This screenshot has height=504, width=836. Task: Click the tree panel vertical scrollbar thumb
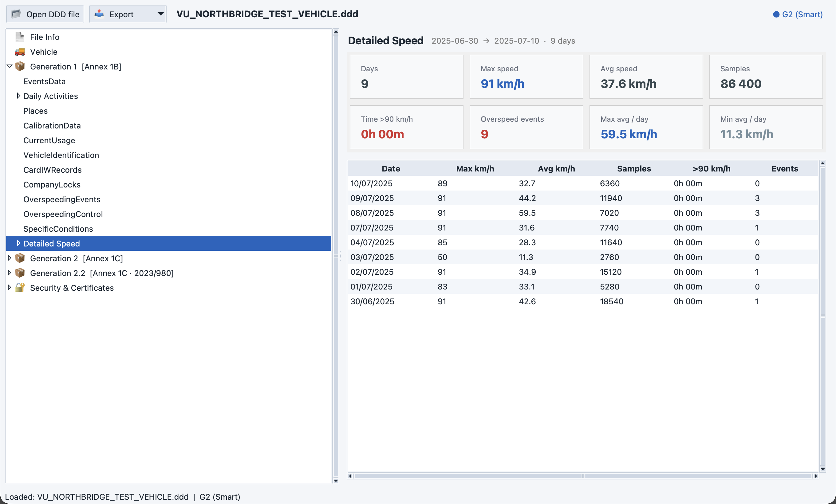[336, 256]
